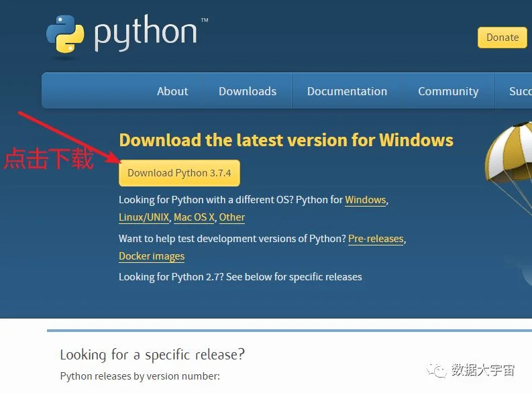
Task: Open the Community menu
Action: point(448,91)
